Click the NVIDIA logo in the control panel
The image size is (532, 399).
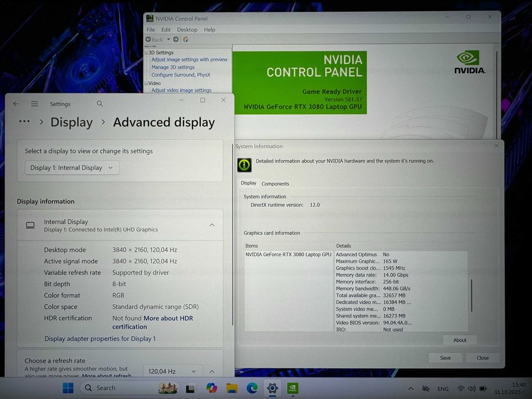point(470,62)
